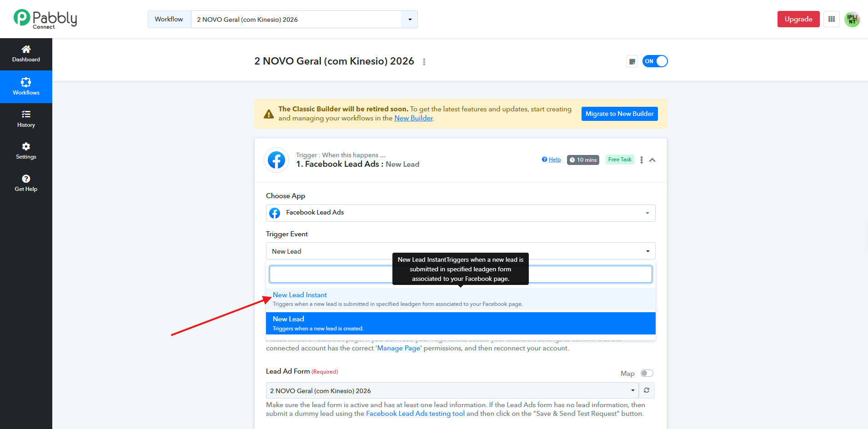Click the Workflows puzzle icon

pyautogui.click(x=26, y=82)
